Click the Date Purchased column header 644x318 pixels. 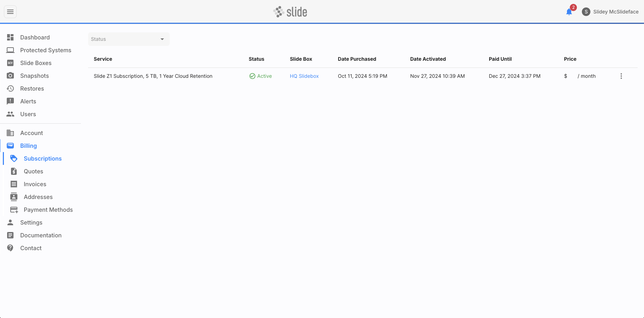point(357,59)
